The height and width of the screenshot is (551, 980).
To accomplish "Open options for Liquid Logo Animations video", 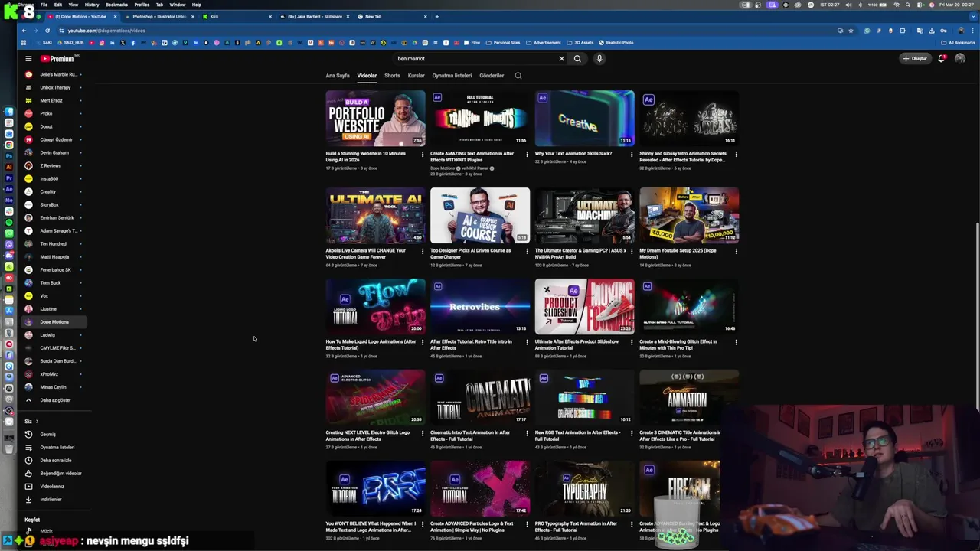I will tap(423, 342).
